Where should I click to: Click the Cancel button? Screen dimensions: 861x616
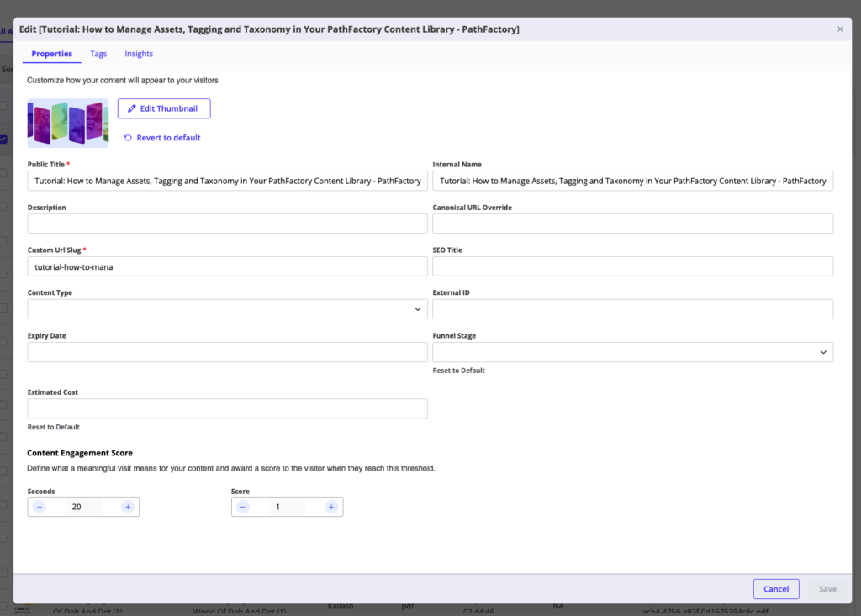pos(776,589)
